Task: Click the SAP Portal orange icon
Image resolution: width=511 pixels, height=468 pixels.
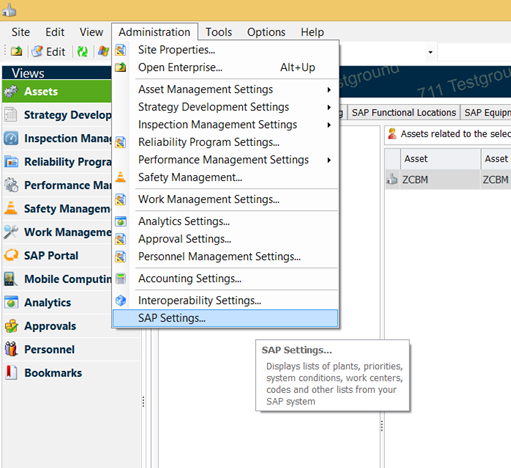Action: [x=11, y=255]
